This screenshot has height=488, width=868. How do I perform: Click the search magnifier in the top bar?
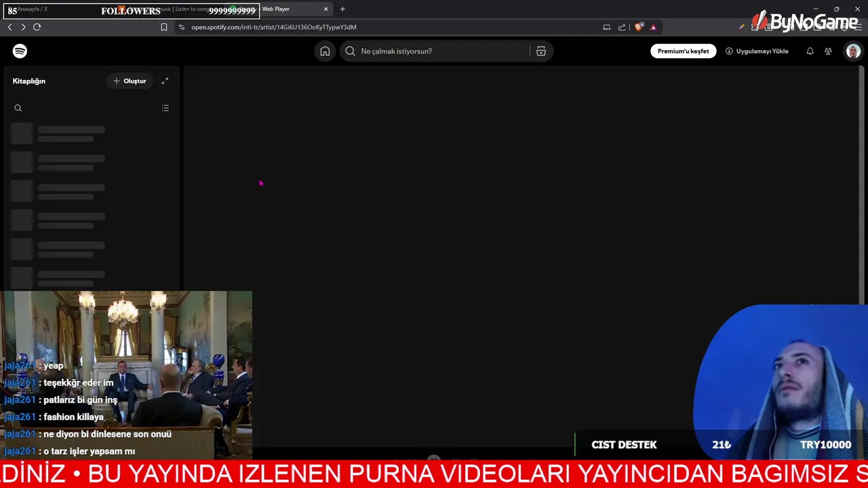(x=350, y=51)
